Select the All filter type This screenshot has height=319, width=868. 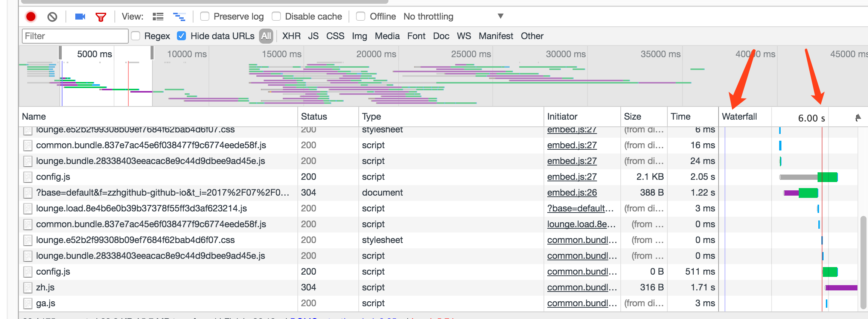pos(266,36)
